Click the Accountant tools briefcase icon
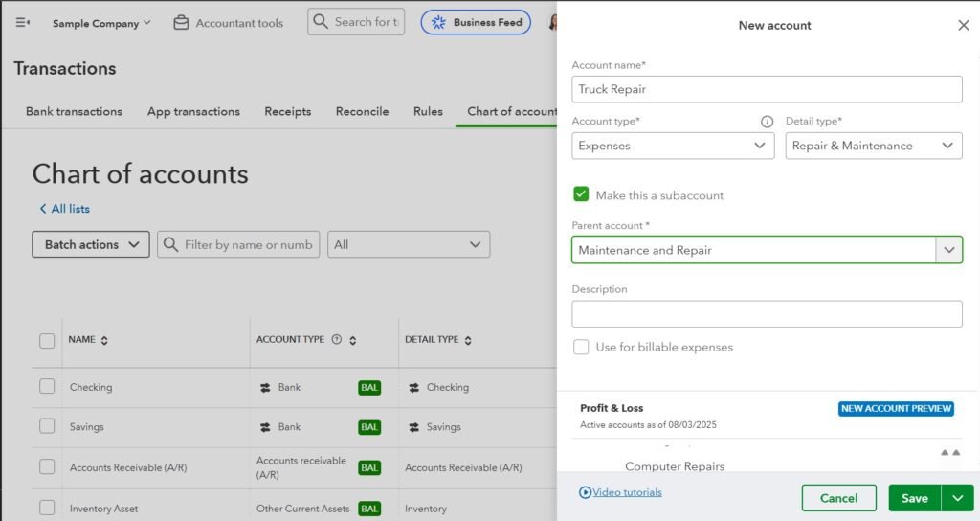980x521 pixels. coord(181,23)
